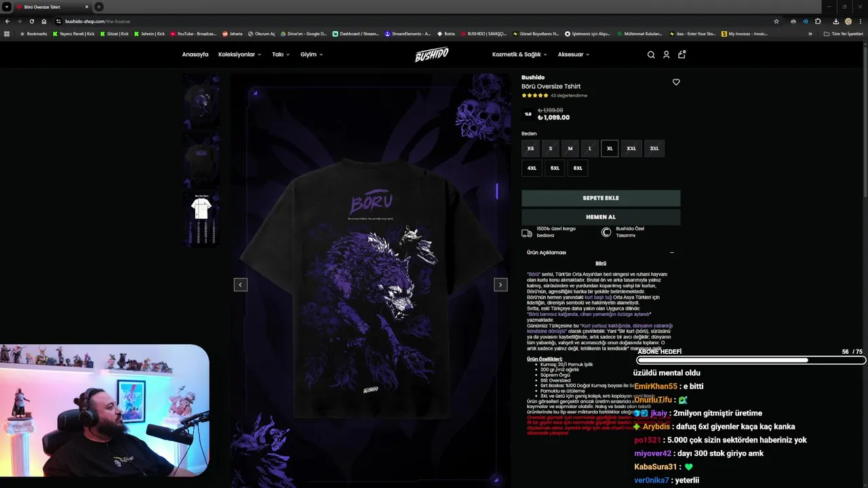Open the 43 değerlendirme reviews link

[x=569, y=96]
